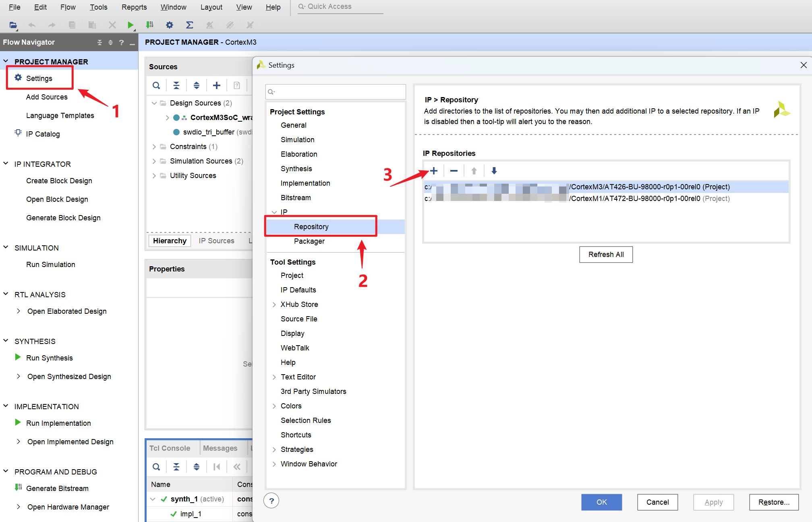Collapse the SYNTHESIS section in Flow Navigator
The image size is (812, 522).
click(6, 341)
